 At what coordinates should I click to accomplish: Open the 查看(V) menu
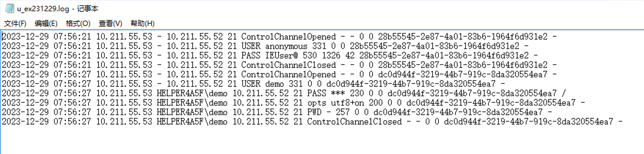pos(110,23)
